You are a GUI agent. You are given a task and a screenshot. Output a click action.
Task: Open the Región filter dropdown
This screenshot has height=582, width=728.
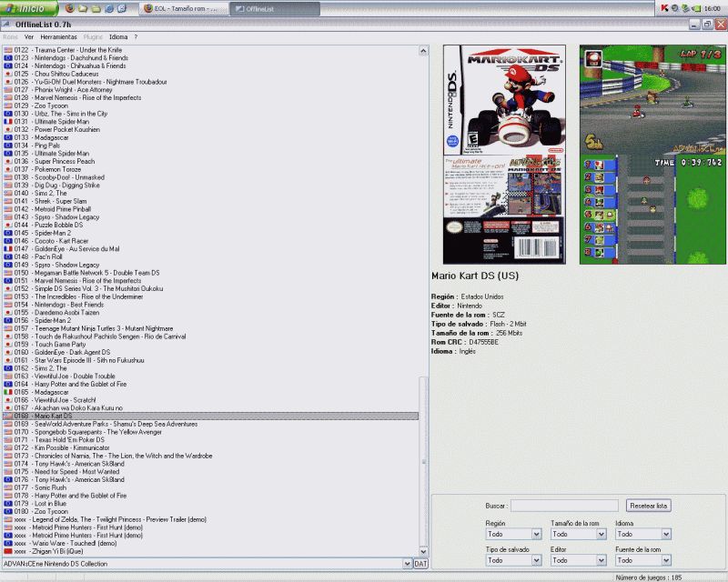tap(513, 534)
